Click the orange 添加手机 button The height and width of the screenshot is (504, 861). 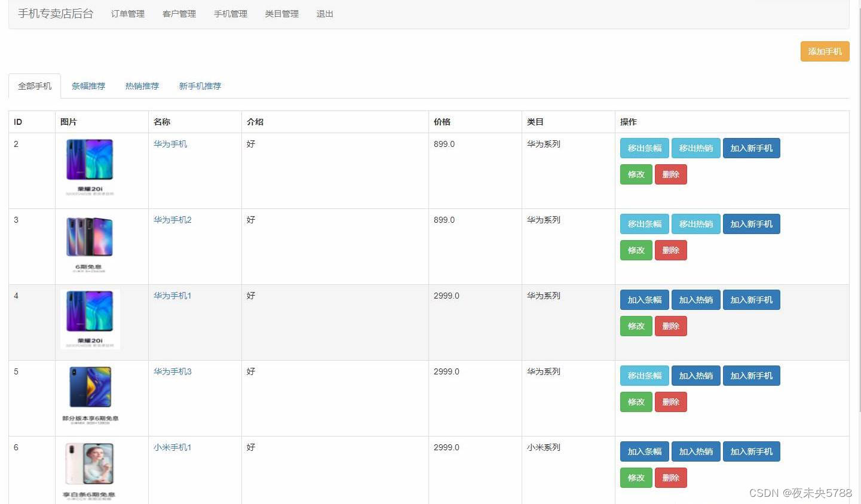[x=825, y=51]
